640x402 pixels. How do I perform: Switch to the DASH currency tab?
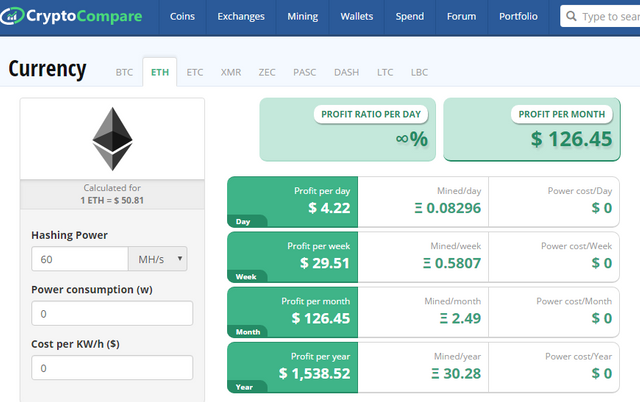click(x=347, y=72)
